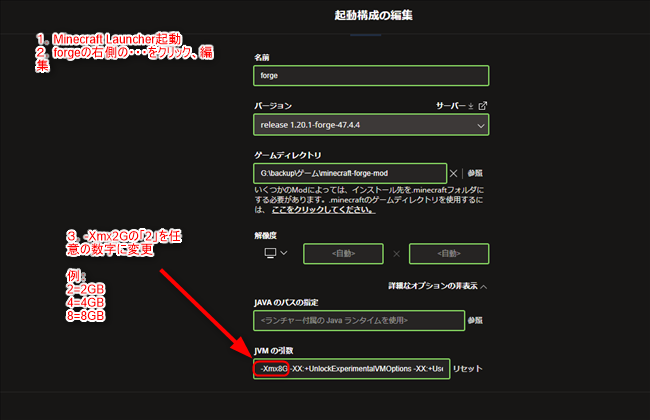Click the game directory path field

tap(350, 174)
